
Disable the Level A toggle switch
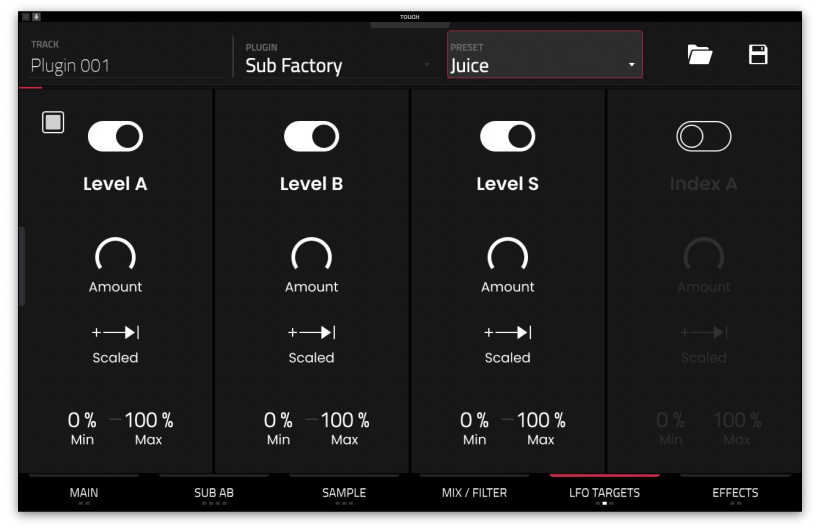click(115, 137)
